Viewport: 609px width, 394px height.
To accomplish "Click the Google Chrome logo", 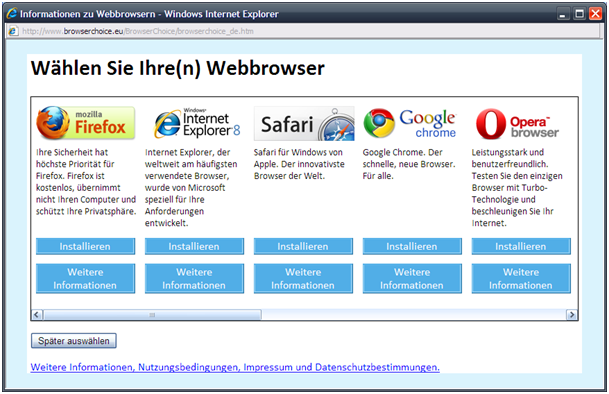I will [x=410, y=123].
